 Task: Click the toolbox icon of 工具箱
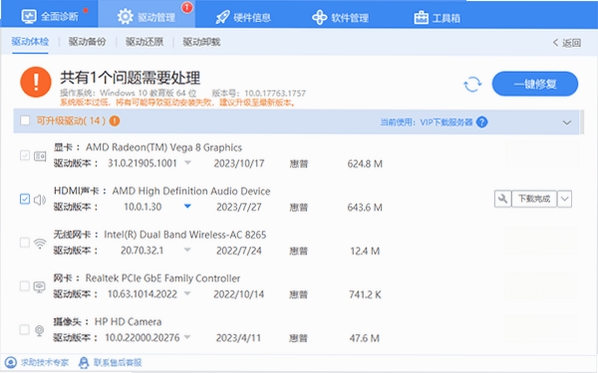coord(421,18)
